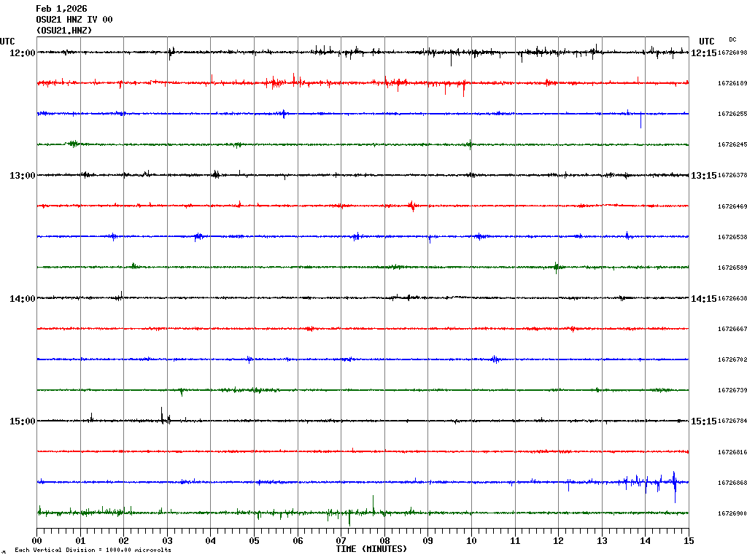The width and height of the screenshot is (747, 560).
Task: Click the 14:15 end-time label
Action: [x=703, y=299]
